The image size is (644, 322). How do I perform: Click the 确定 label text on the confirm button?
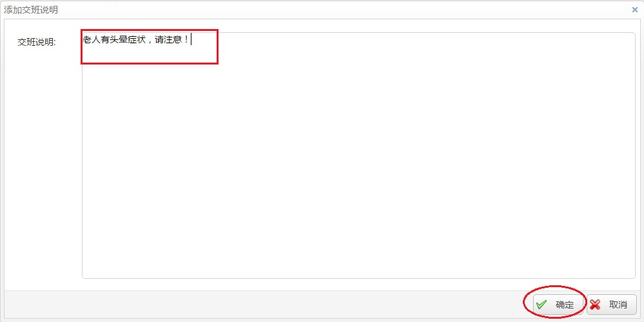(565, 305)
